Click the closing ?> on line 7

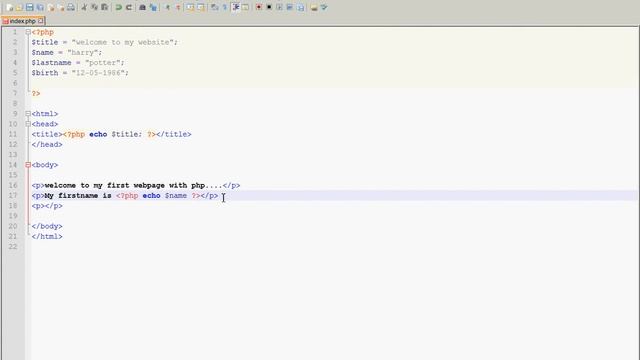click(36, 93)
